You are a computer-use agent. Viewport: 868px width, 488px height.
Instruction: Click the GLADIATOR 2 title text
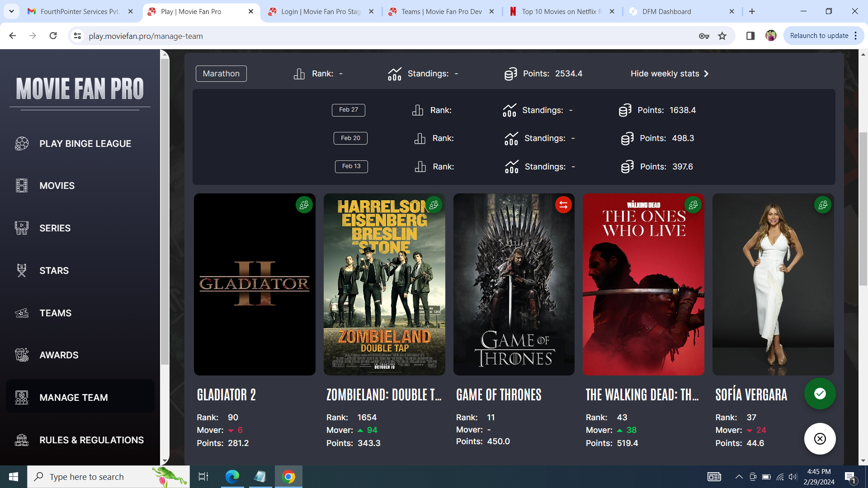coord(226,395)
